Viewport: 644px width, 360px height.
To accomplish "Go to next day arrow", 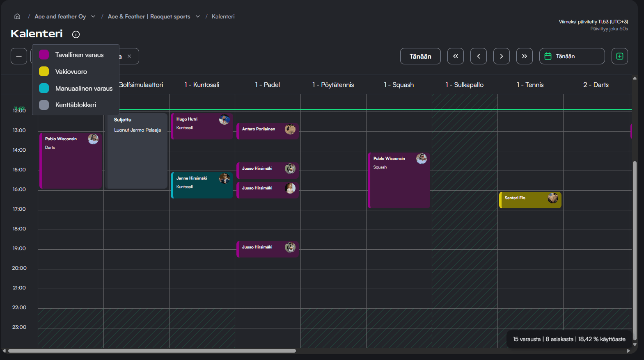I will (502, 56).
